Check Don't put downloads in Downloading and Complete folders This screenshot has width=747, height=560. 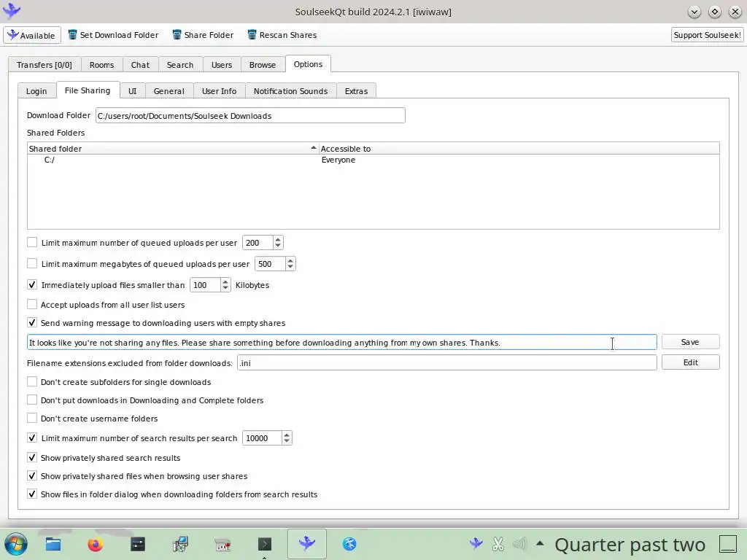coord(32,400)
